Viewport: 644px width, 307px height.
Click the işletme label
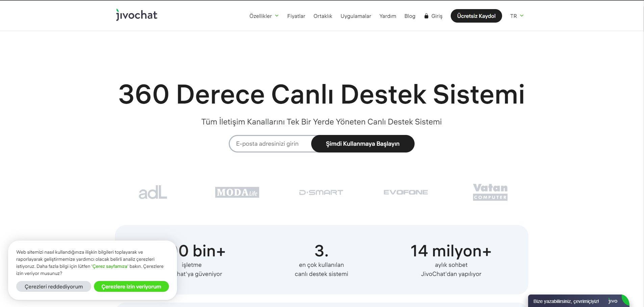pyautogui.click(x=192, y=265)
